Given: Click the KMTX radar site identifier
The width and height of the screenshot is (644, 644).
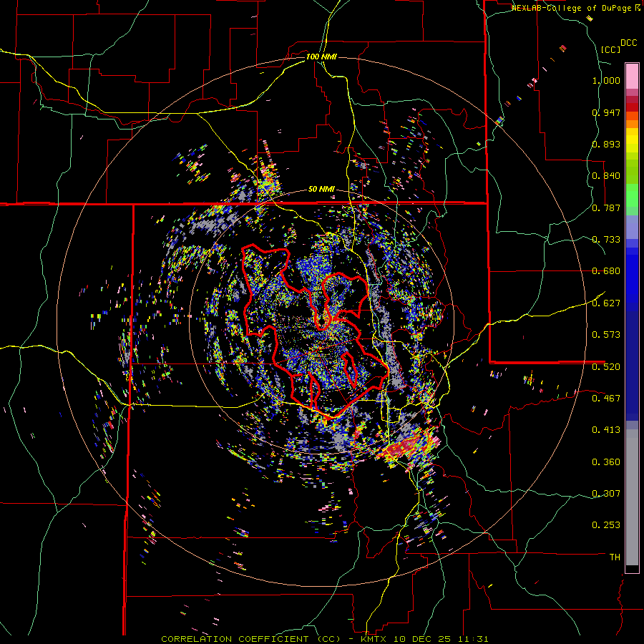Looking at the screenshot, I should tap(374, 639).
